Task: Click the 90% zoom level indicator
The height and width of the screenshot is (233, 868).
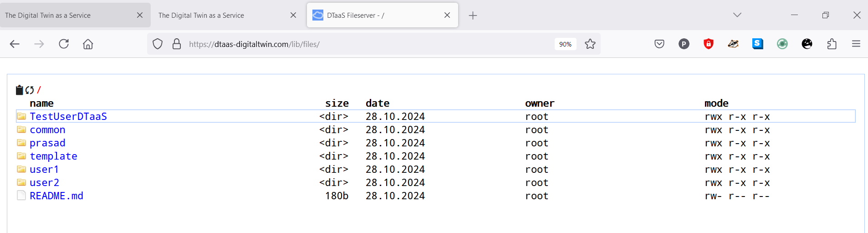Action: click(565, 44)
